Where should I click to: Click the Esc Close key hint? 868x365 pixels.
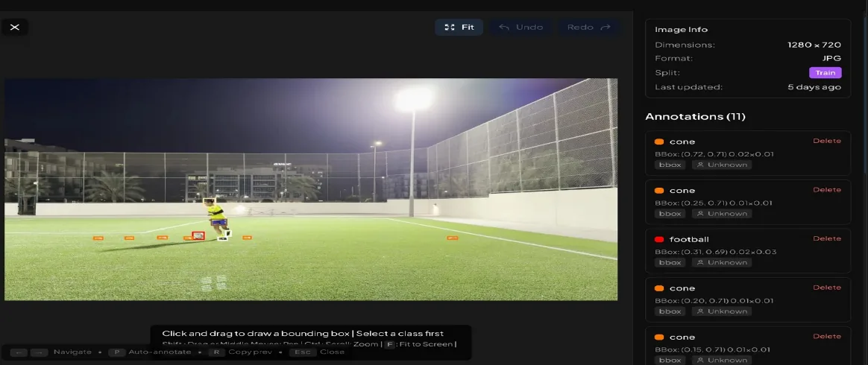tap(317, 352)
